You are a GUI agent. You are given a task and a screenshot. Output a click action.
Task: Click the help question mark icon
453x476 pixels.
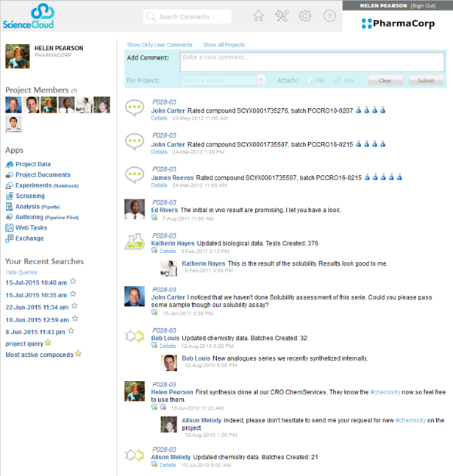(329, 16)
